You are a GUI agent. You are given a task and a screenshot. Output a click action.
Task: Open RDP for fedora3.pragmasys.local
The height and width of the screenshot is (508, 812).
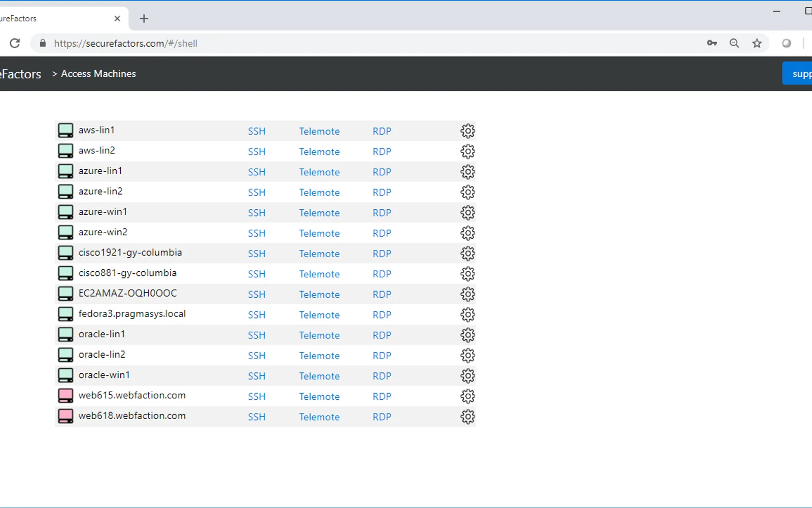(x=382, y=315)
